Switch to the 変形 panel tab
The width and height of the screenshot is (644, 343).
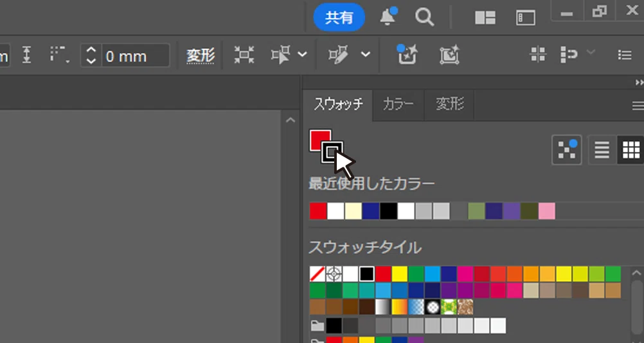click(450, 104)
